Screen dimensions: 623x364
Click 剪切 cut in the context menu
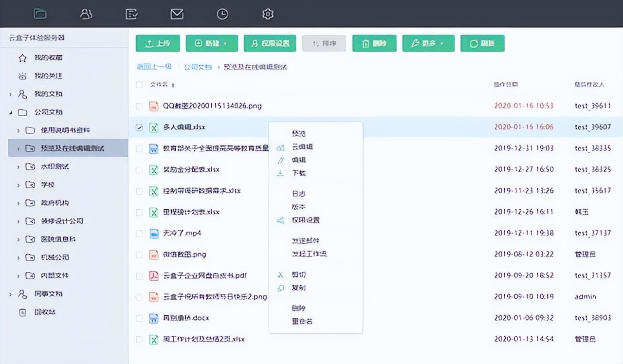click(298, 274)
